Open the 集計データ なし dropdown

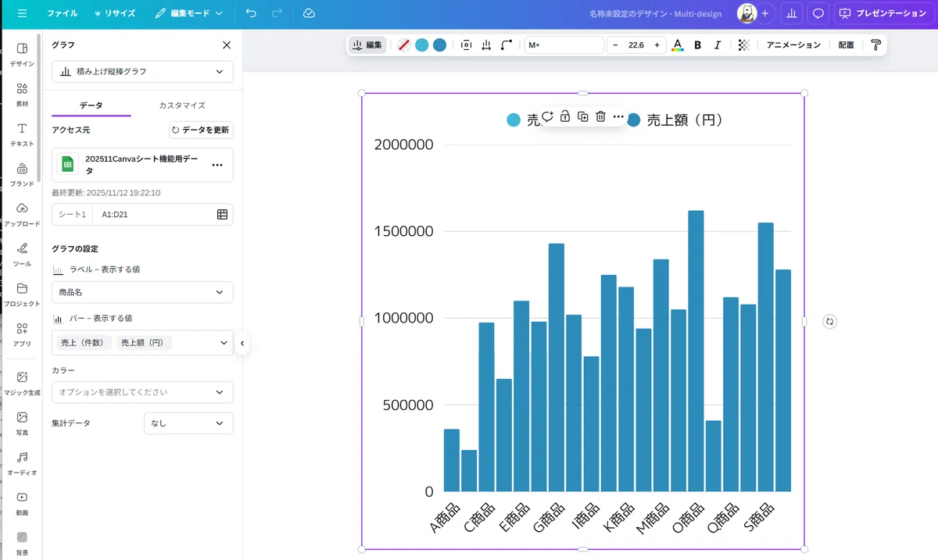click(x=188, y=423)
